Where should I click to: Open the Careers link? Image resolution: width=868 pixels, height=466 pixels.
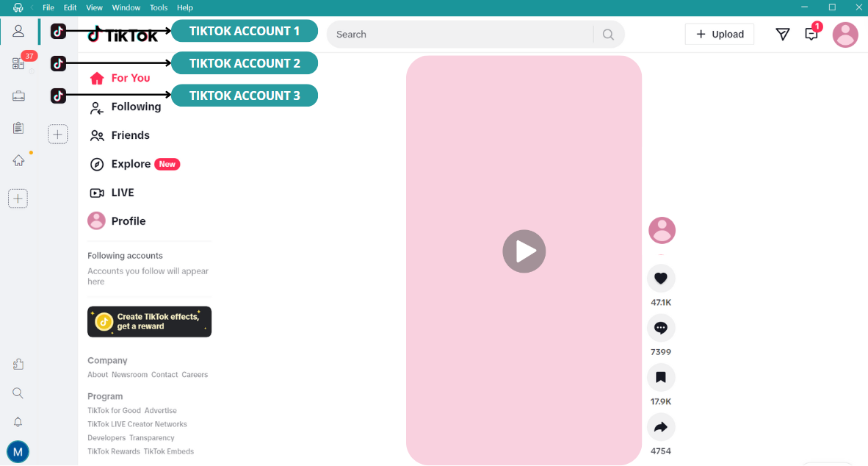click(195, 375)
